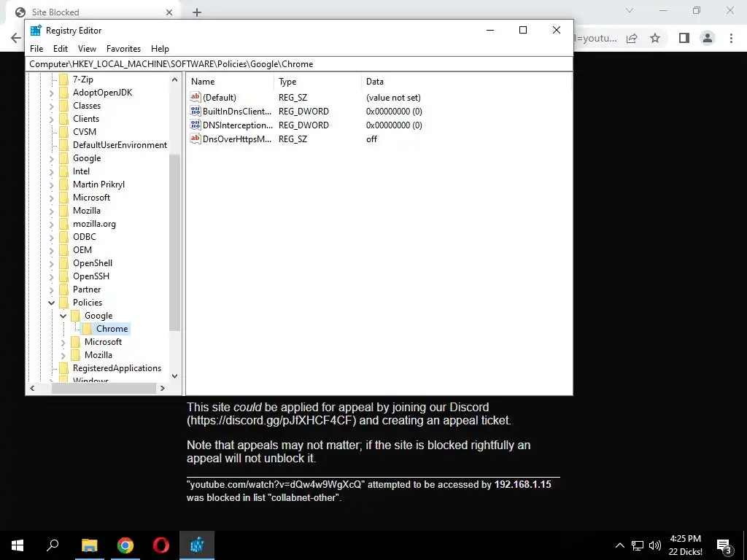Click the BuiltInDnsClient DWORD value icon
The image size is (747, 560).
(196, 111)
